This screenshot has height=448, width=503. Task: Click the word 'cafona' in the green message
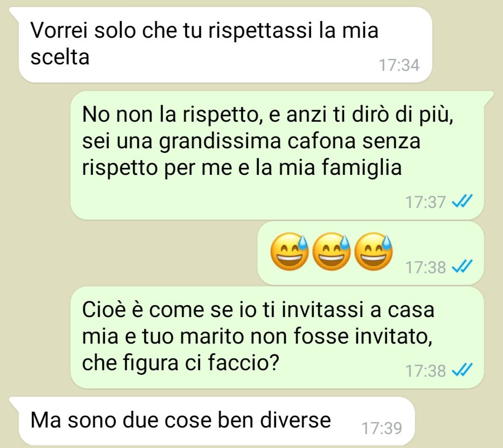(x=321, y=140)
